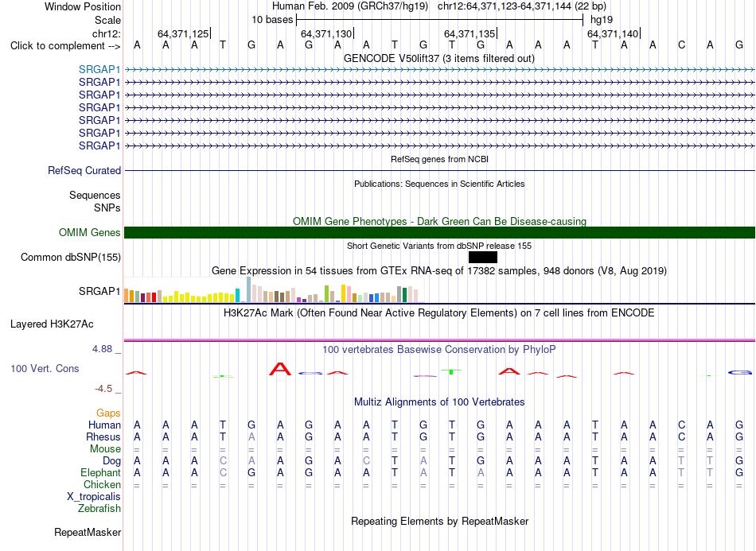Click the OMIM Genes track label
This screenshot has height=551, width=756.
pyautogui.click(x=90, y=233)
